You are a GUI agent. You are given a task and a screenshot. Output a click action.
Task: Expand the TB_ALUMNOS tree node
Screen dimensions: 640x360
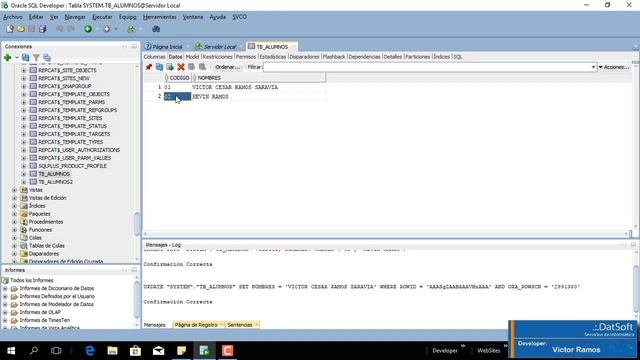pyautogui.click(x=24, y=174)
